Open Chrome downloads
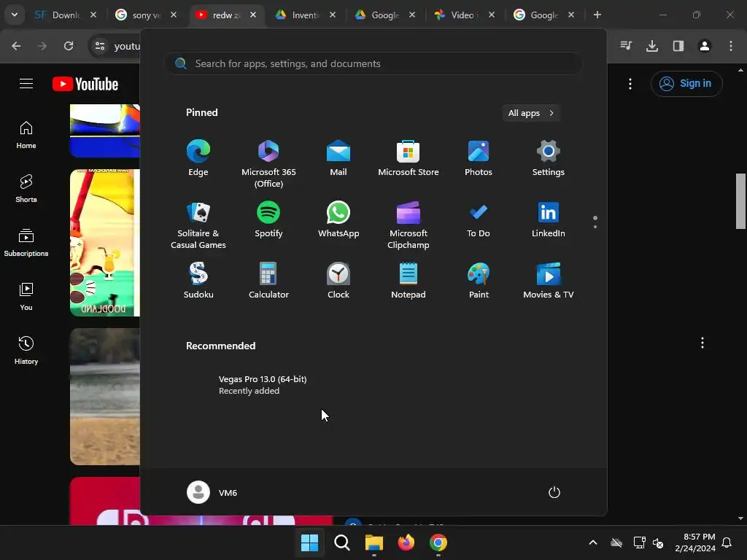The height and width of the screenshot is (560, 747). tap(652, 46)
